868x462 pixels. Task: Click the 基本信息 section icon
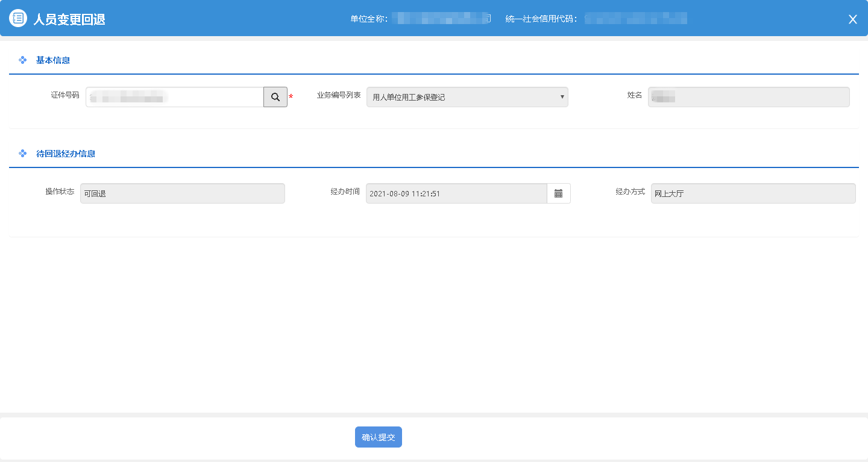coord(23,60)
